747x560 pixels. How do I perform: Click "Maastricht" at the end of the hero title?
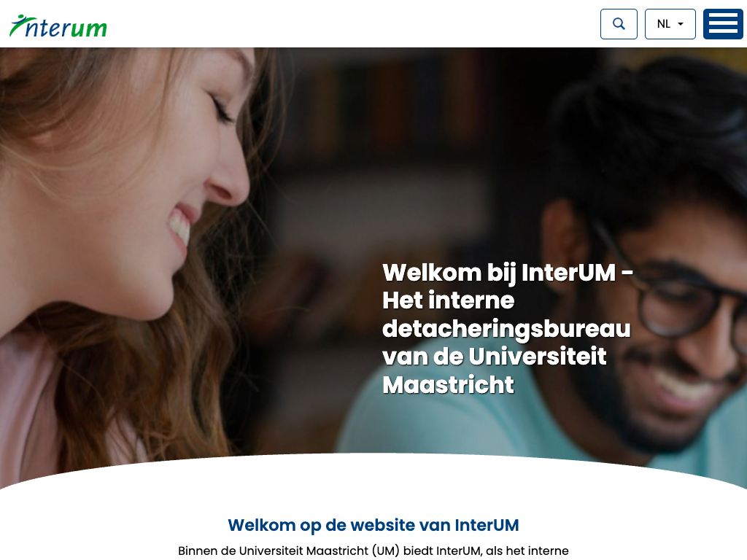[x=448, y=385]
